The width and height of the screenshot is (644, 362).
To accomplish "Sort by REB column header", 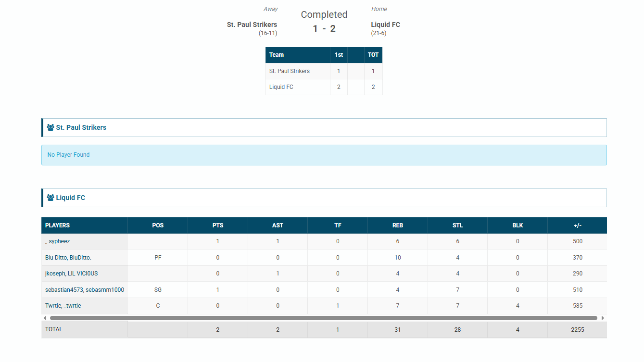I will click(397, 225).
